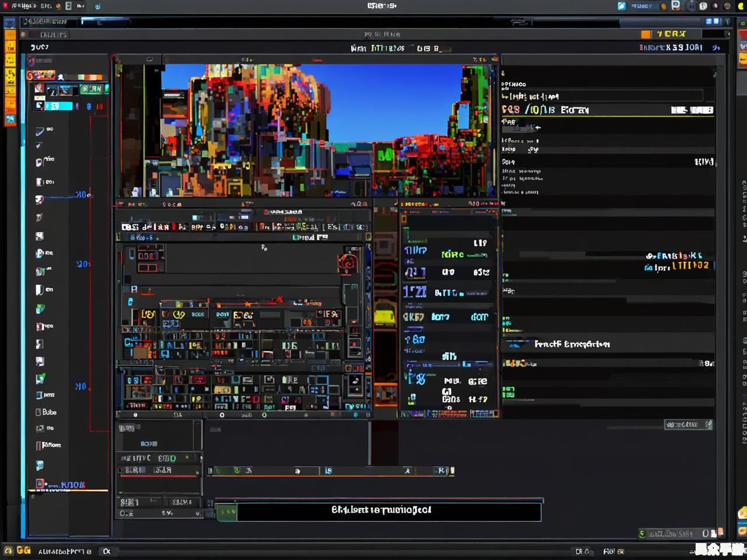The image size is (747, 560).
Task: Toggle the green indicator left of the bottom text bar
Action: click(x=226, y=512)
